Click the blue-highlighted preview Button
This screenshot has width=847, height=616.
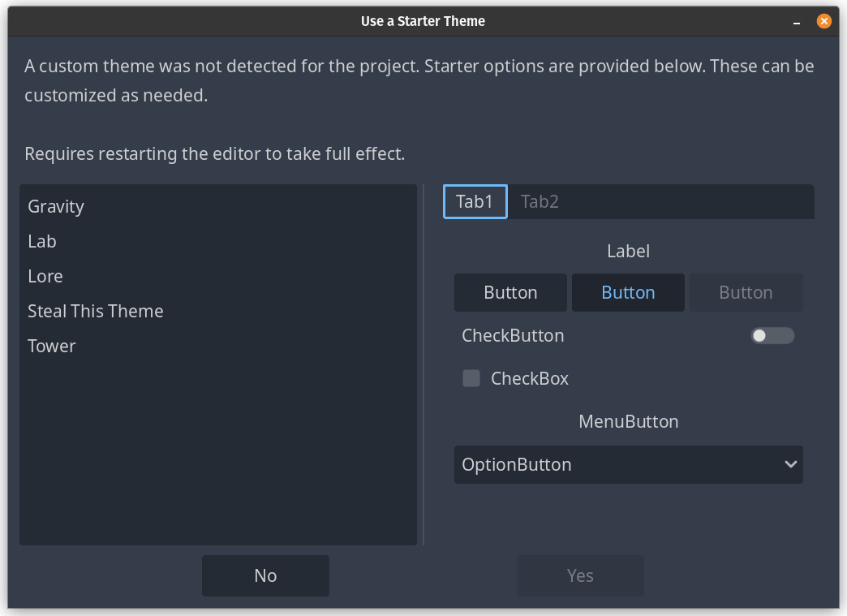coord(628,293)
